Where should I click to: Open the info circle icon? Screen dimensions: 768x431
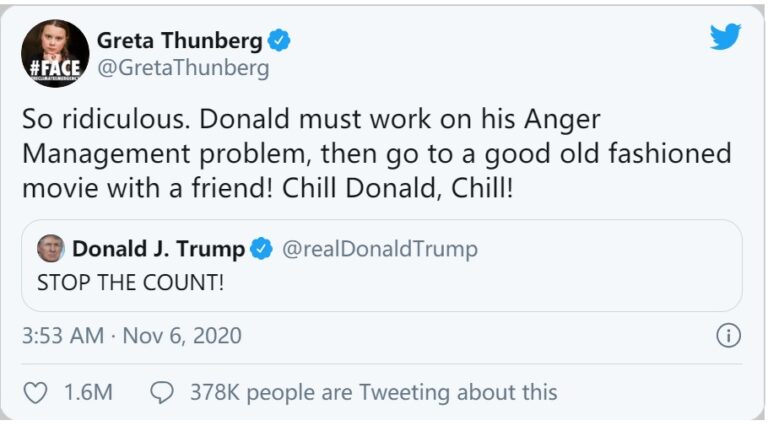pyautogui.click(x=729, y=335)
